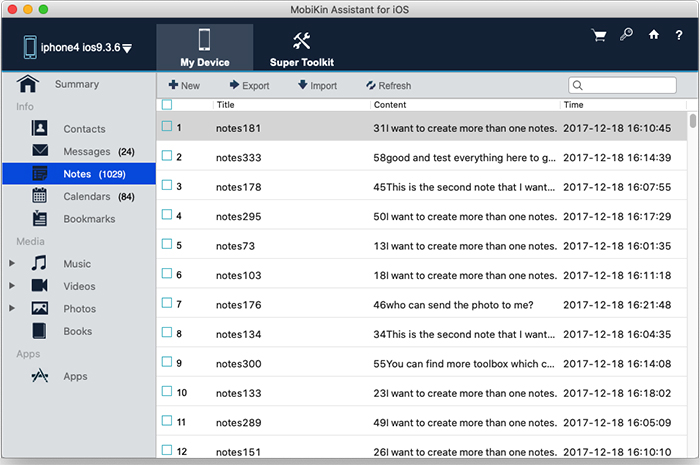Open Bookmarks label in sidebar

89,219
